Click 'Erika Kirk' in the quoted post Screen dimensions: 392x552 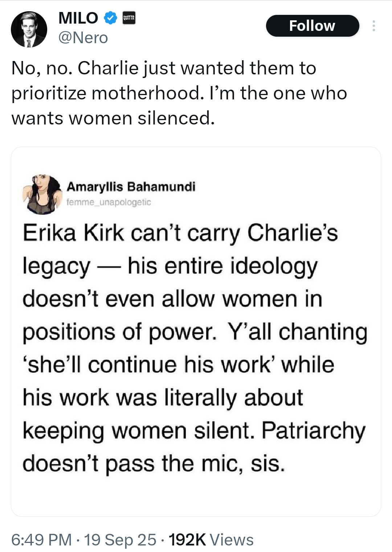pyautogui.click(x=73, y=233)
